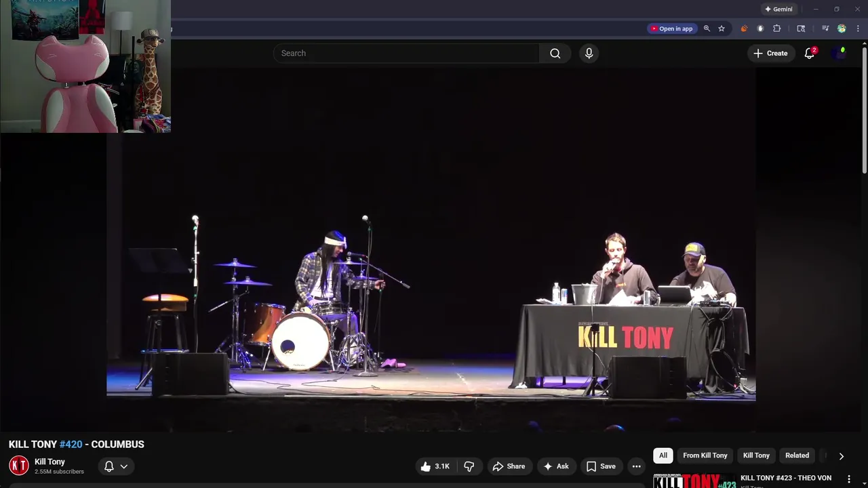The image size is (868, 488).
Task: Open the Chrome profile avatar
Action: pyautogui.click(x=842, y=28)
